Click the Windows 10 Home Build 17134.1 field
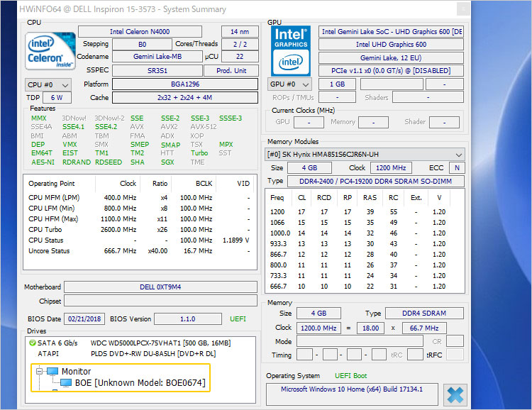 coord(352,394)
